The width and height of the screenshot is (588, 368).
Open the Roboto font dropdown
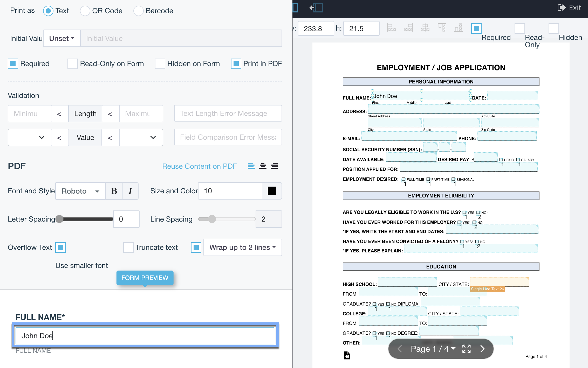pos(80,191)
